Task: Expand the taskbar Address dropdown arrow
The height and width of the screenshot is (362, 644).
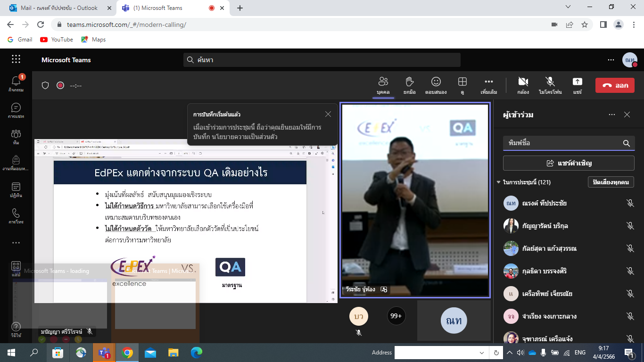Action: pos(481,353)
